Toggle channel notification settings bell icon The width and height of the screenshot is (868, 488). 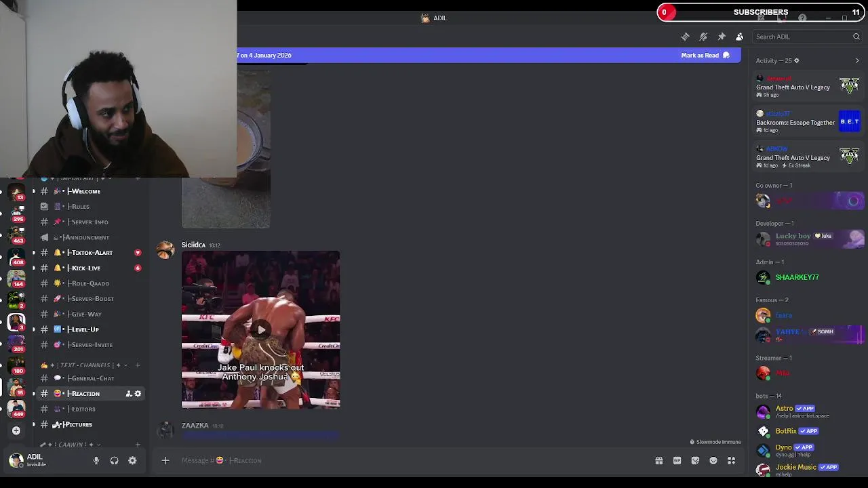point(703,37)
